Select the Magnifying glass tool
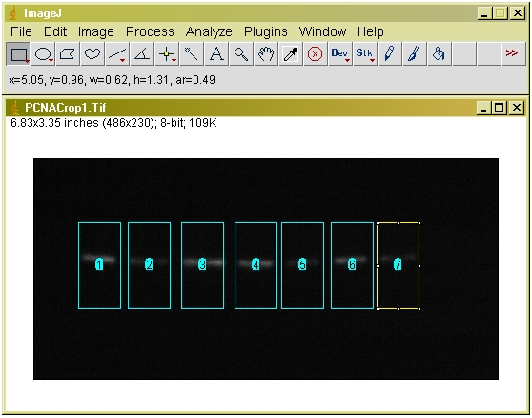 tap(241, 54)
